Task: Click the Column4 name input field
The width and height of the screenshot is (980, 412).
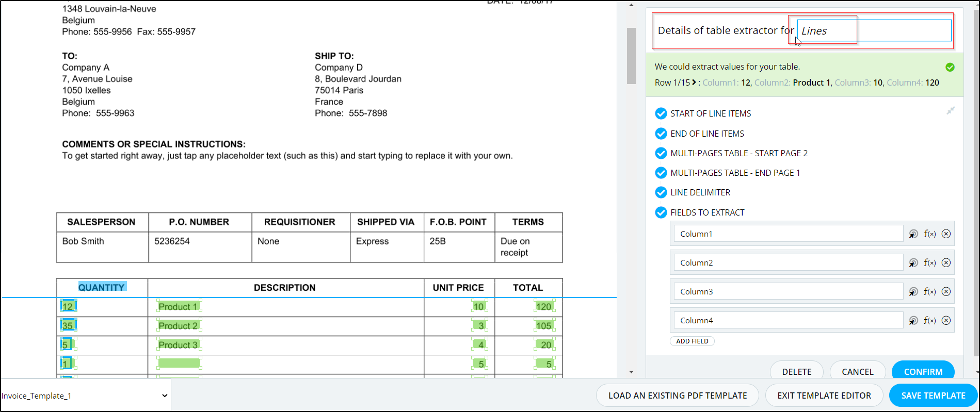Action: coord(788,321)
